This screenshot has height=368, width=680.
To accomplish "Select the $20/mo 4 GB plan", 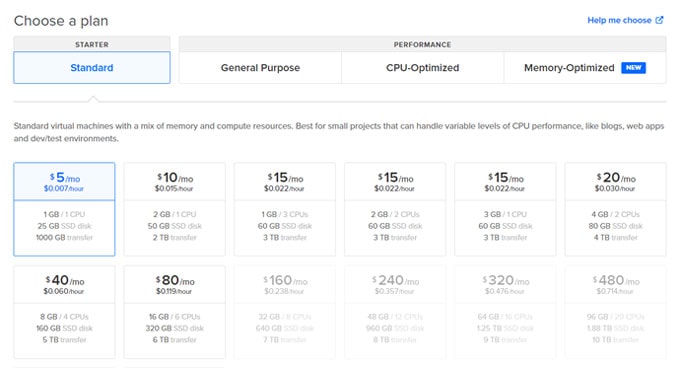I will tap(615, 209).
